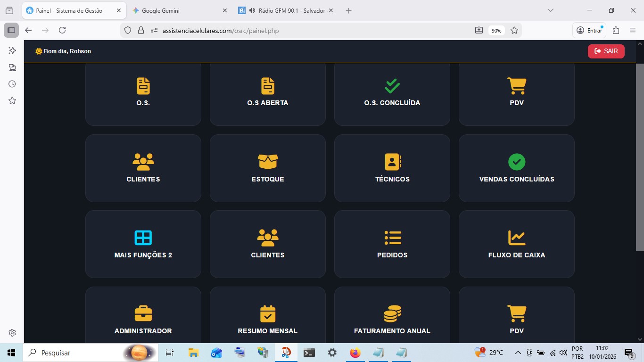Show hidden system tray icons
Viewport: 644px width, 362px height.
pos(518,353)
